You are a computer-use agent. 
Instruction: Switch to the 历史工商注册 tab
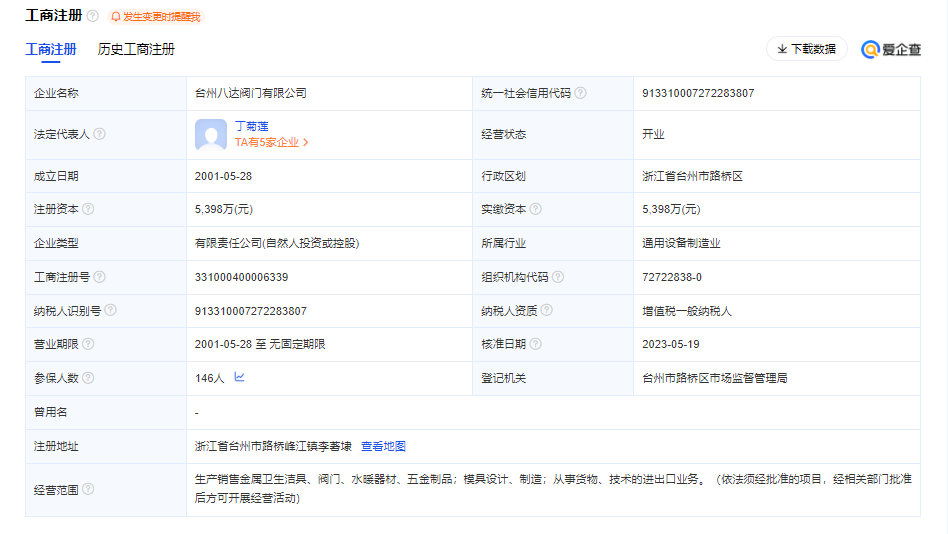136,49
